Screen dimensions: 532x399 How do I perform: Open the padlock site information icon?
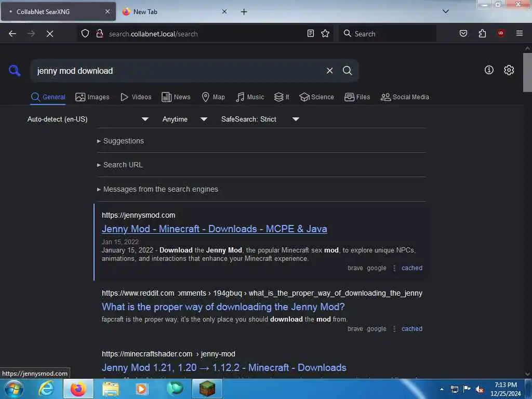point(100,33)
